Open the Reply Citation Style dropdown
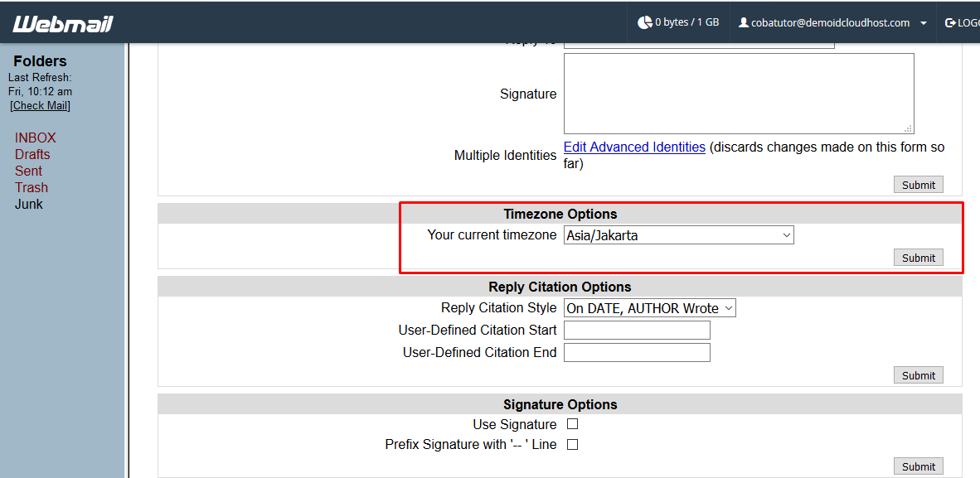Viewport: 980px width, 478px height. coord(648,307)
